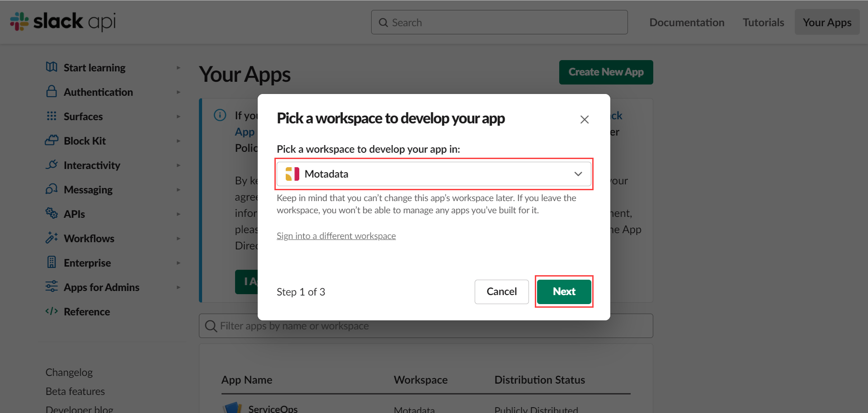Click the Messaging speech bubble icon
The image size is (868, 413).
point(52,189)
